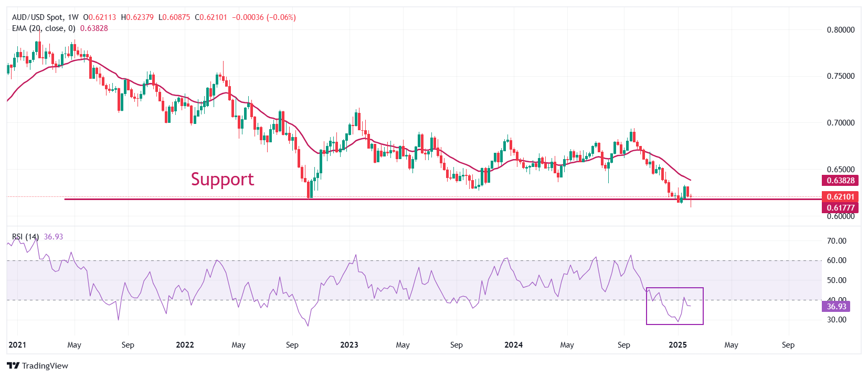This screenshot has width=868, height=377.
Task: Click the 2022 label on the time axis
Action: point(185,345)
